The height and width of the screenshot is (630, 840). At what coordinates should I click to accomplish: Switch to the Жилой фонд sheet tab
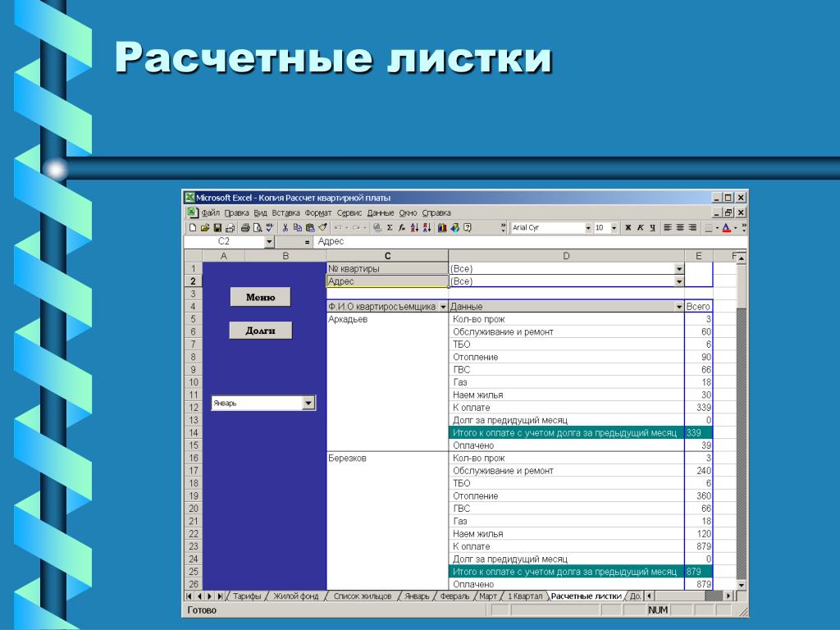point(295,596)
